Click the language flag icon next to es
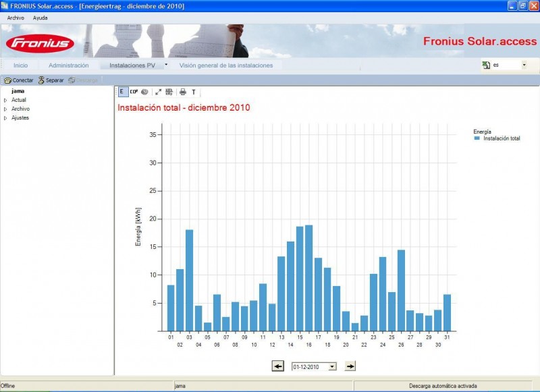 point(486,65)
